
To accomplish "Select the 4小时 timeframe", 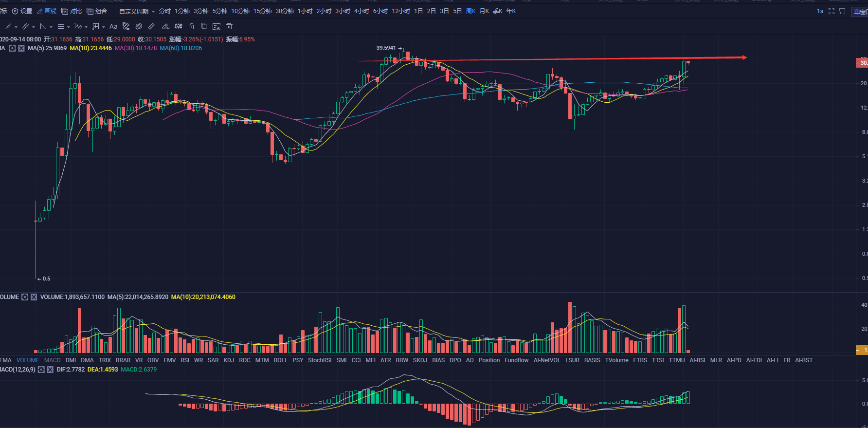I will (362, 11).
